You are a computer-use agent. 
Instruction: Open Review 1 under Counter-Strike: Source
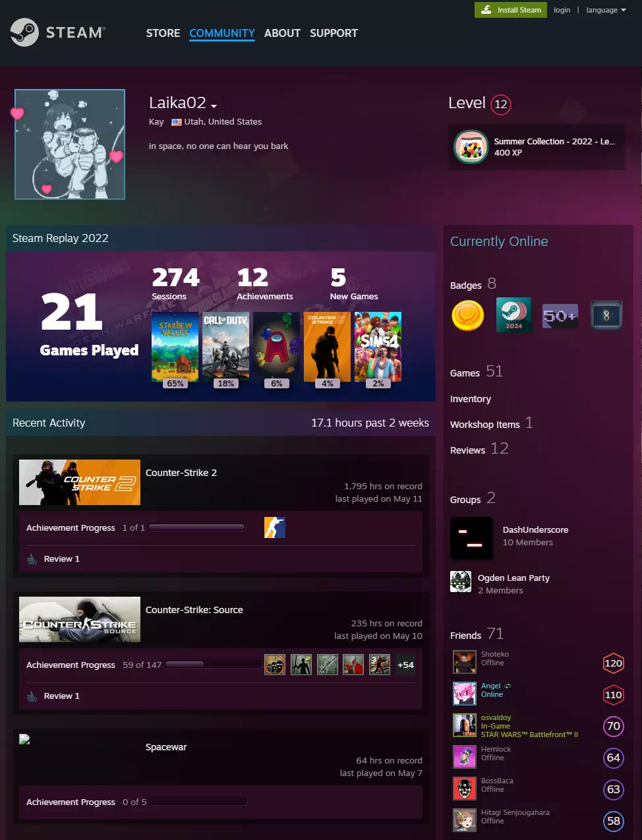click(x=61, y=696)
